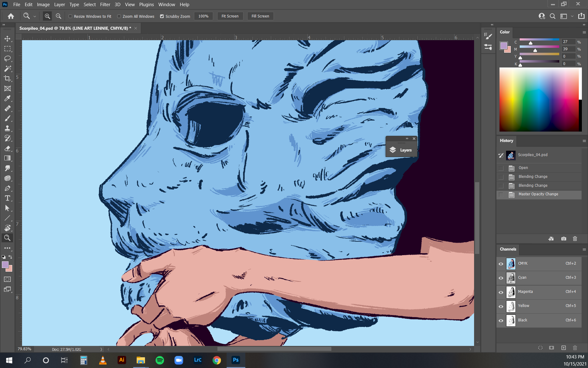
Task: Enable Resize Windows to Fit checkbox
Action: 70,16
